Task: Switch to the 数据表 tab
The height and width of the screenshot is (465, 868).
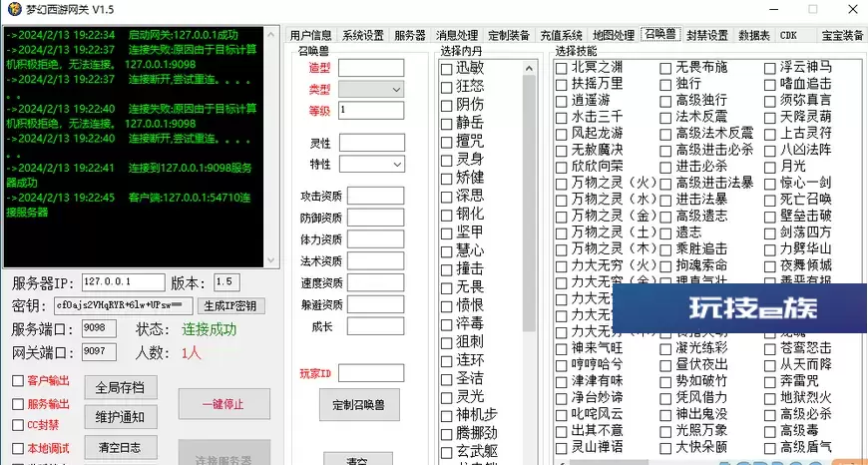Action: pyautogui.click(x=754, y=36)
